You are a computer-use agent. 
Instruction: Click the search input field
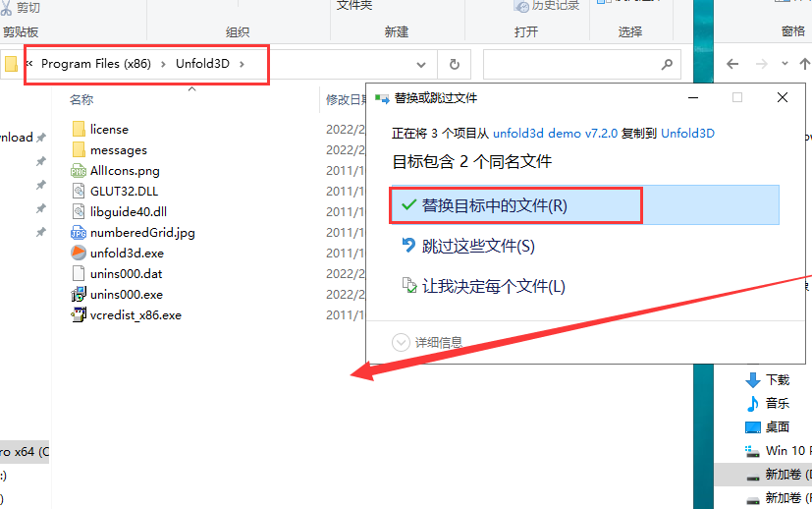click(581, 64)
